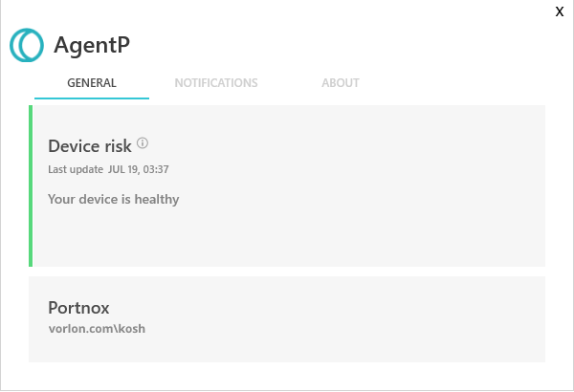The width and height of the screenshot is (574, 392).
Task: Close the AgentP window with X
Action: click(x=560, y=11)
